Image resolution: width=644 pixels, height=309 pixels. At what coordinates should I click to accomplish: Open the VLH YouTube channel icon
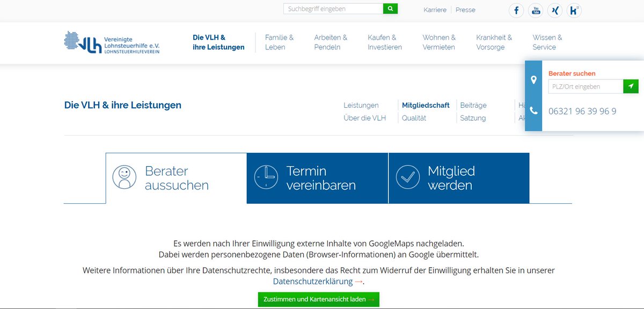tap(536, 10)
